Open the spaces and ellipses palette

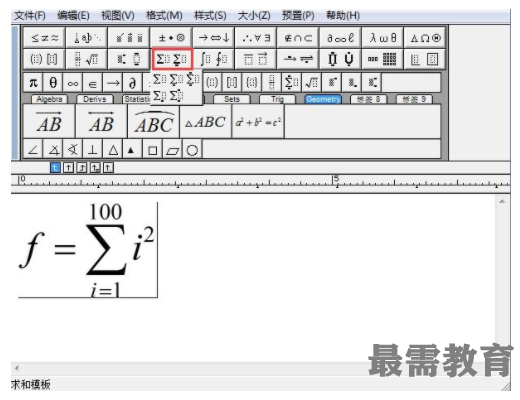87,38
